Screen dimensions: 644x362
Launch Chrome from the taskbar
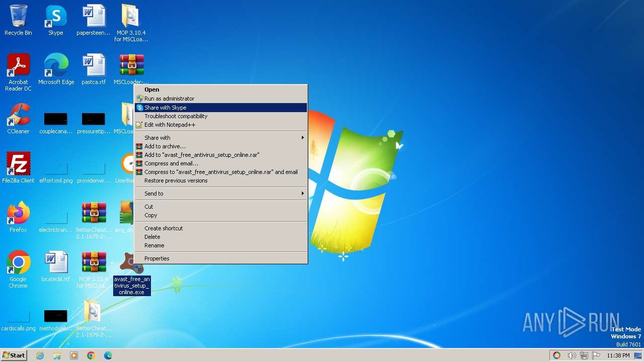click(91, 355)
